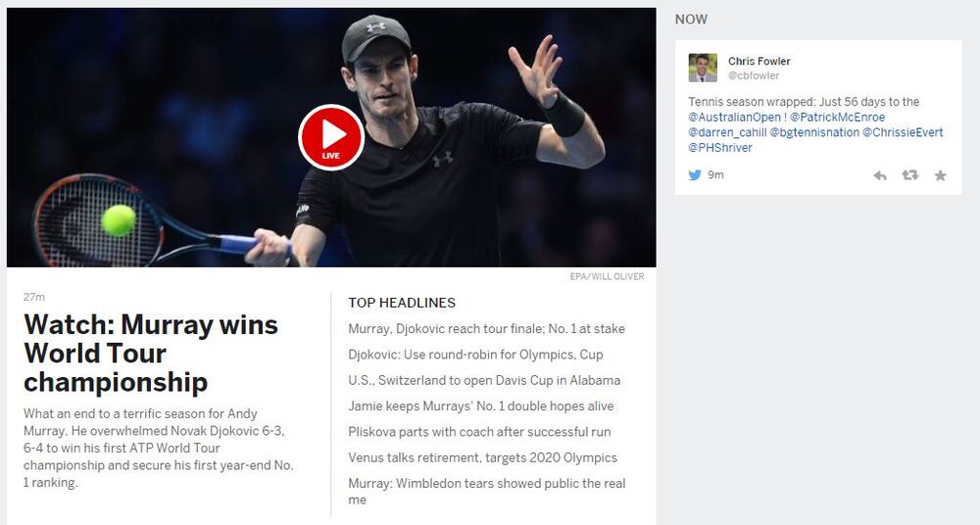Favorite the tweet with star icon
The image size is (980, 525).
coord(940,175)
